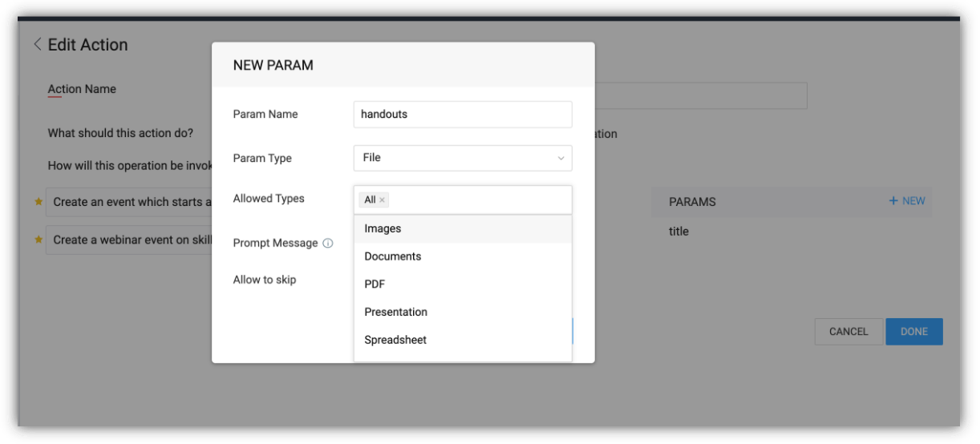Click the 'Create an event which starts' sentence field
Image resolution: width=980 pixels, height=444 pixels.
point(130,202)
